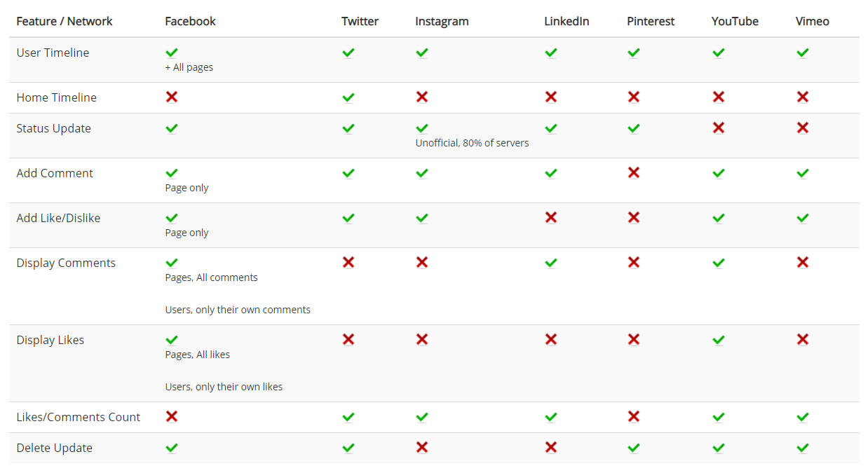Viewport: 868px width, 473px height.
Task: Select the 'Users, only their own comments' text
Action: coord(238,310)
